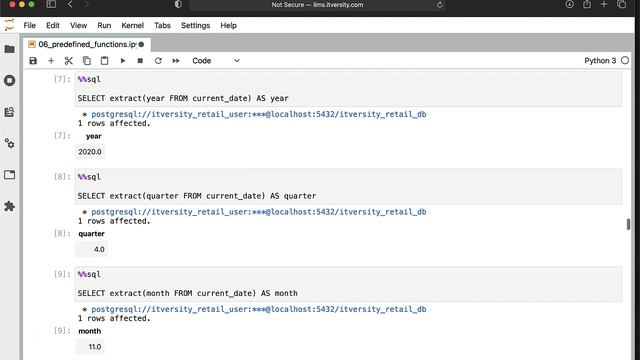
Task: Copy the selected cells icon
Action: tap(87, 61)
